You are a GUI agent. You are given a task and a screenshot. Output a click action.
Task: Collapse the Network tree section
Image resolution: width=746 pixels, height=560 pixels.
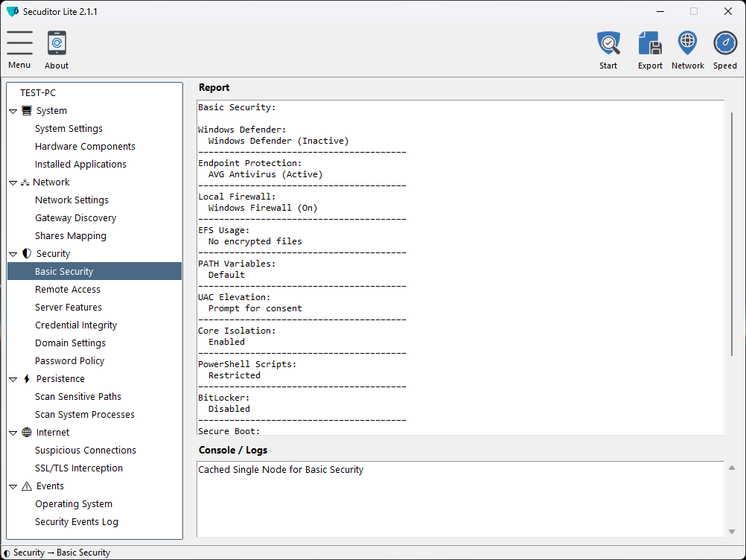tap(13, 182)
